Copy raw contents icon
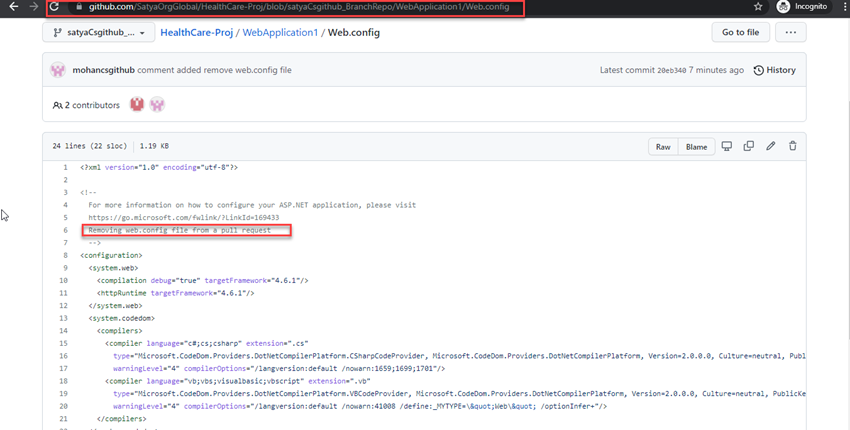The width and height of the screenshot is (850, 430). [x=749, y=146]
